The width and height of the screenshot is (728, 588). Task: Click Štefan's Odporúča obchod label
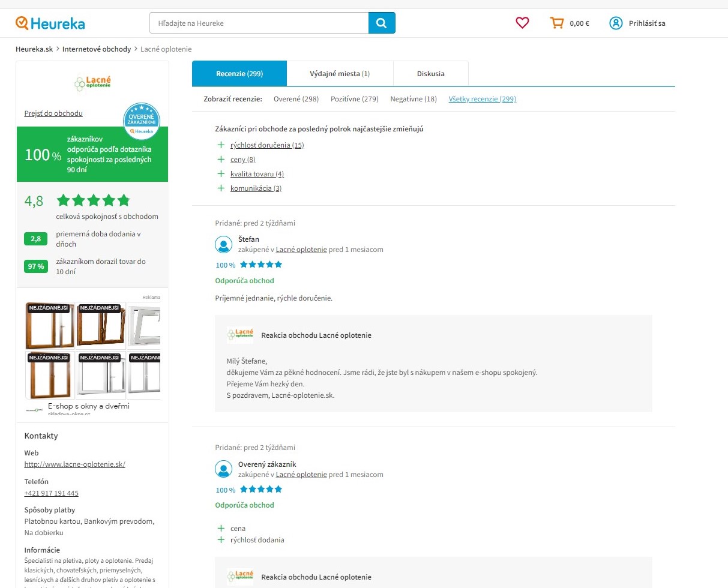245,281
